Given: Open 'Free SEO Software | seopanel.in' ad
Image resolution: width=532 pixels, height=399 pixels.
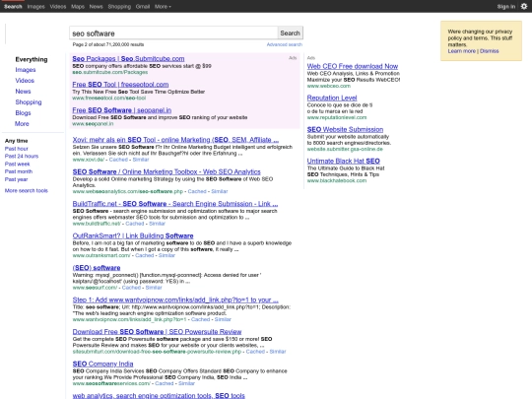Looking at the screenshot, I should tap(122, 110).
